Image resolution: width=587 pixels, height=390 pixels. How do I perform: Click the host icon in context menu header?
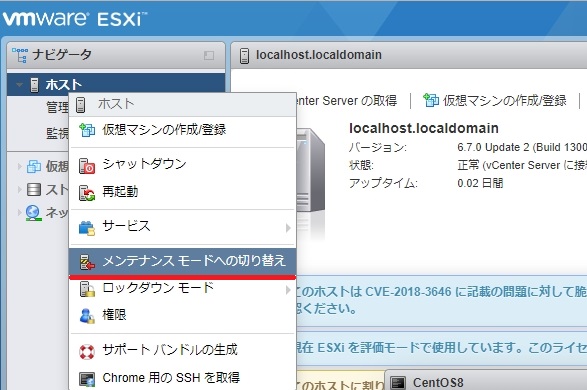tap(80, 104)
